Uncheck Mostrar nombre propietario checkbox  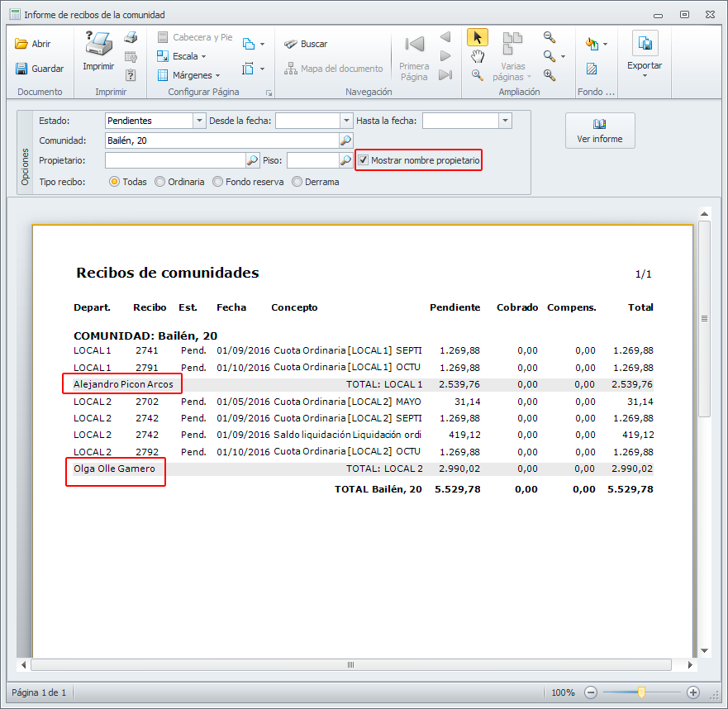pyautogui.click(x=364, y=160)
